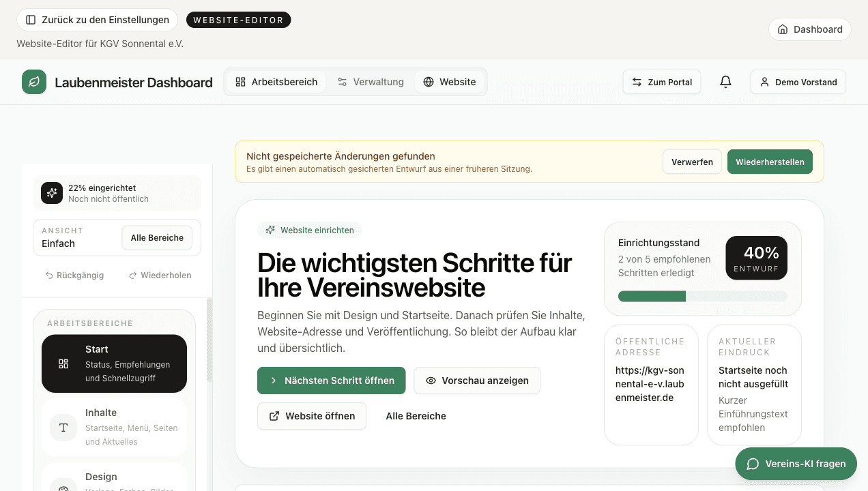Click the text 2 von 5 empfohlenen Schritten erledigt

point(665,266)
